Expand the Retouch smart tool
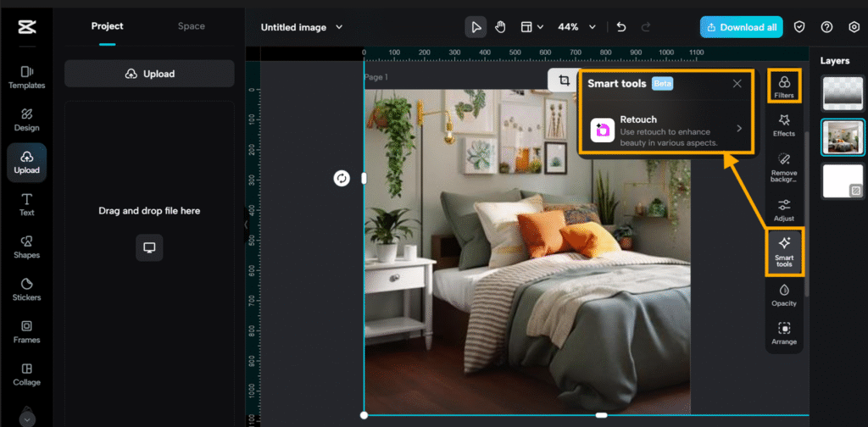This screenshot has height=427, width=868. [x=665, y=129]
